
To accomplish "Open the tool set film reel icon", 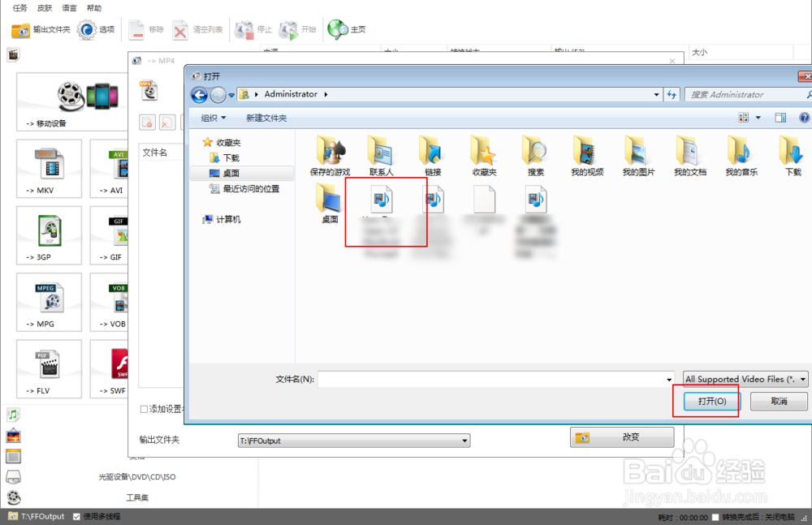I will point(14,497).
